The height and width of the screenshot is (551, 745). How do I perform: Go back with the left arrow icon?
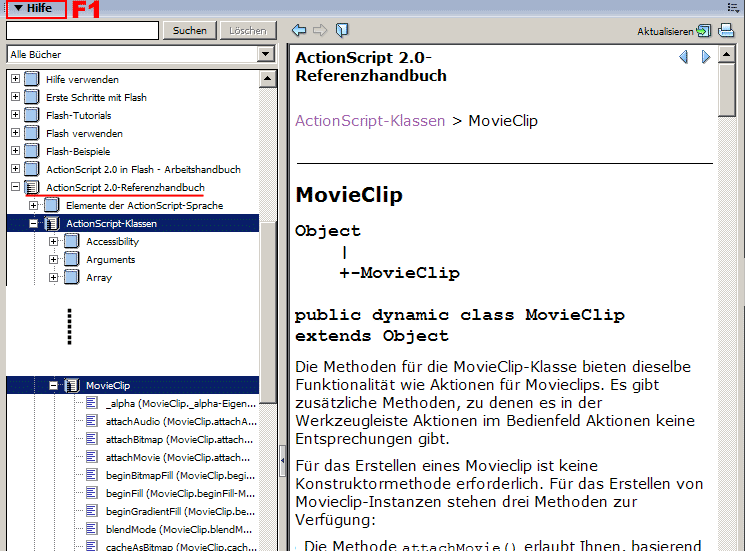click(x=299, y=30)
